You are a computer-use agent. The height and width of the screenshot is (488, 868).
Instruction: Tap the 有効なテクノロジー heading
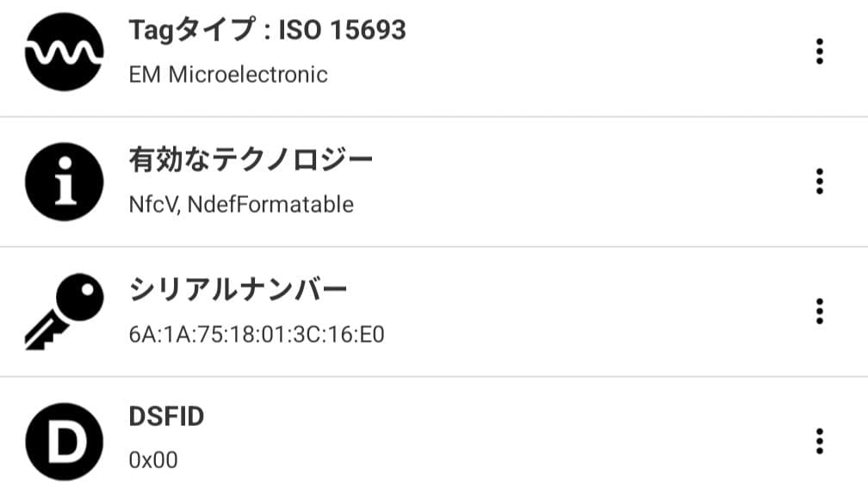tap(251, 160)
